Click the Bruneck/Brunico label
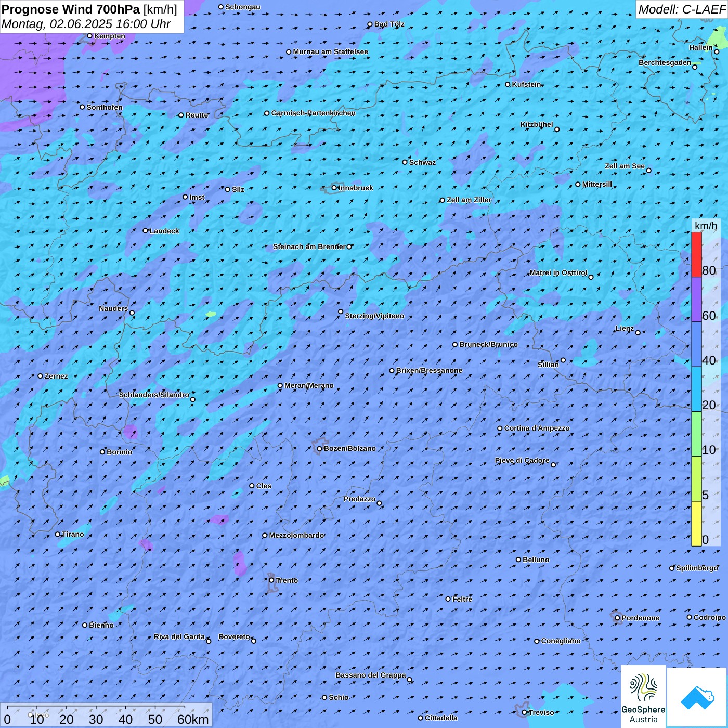 click(x=488, y=344)
